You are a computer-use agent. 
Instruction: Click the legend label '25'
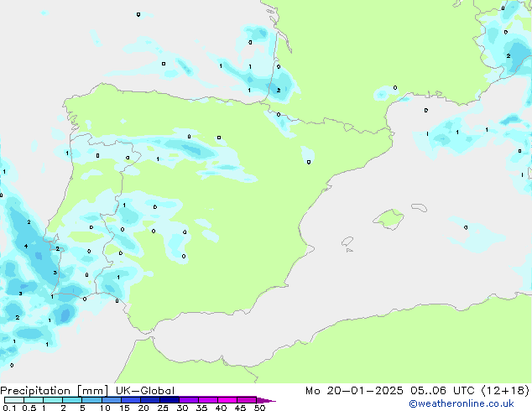[x=163, y=408]
